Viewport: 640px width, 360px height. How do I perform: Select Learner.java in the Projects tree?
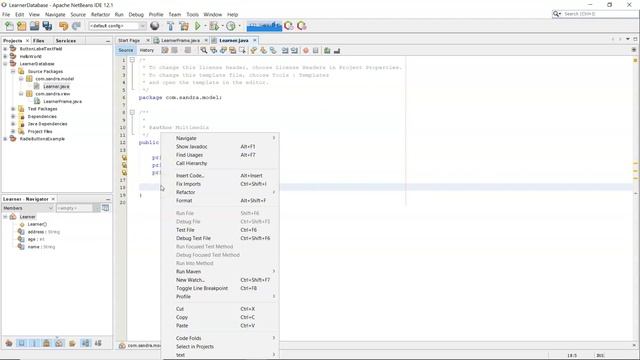coord(56,87)
